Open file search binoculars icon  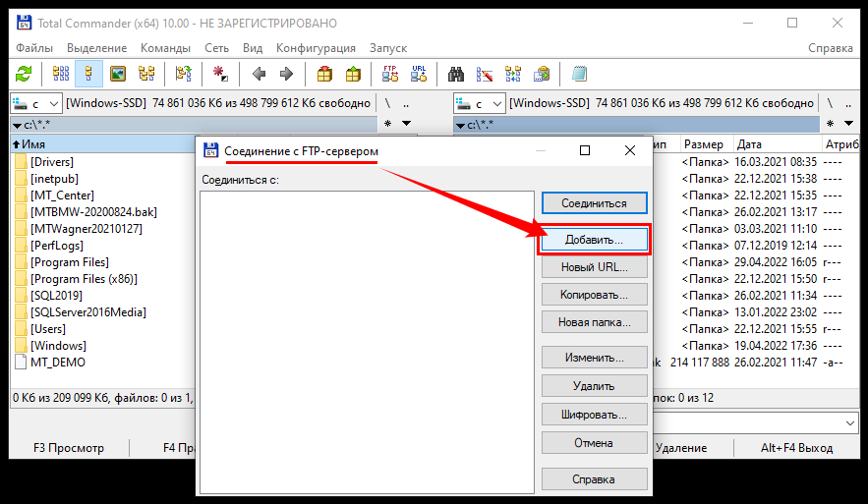point(456,74)
